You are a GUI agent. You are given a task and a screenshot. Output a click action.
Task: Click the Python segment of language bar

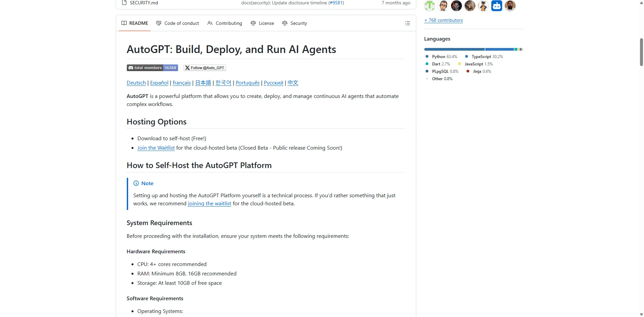pos(454,49)
